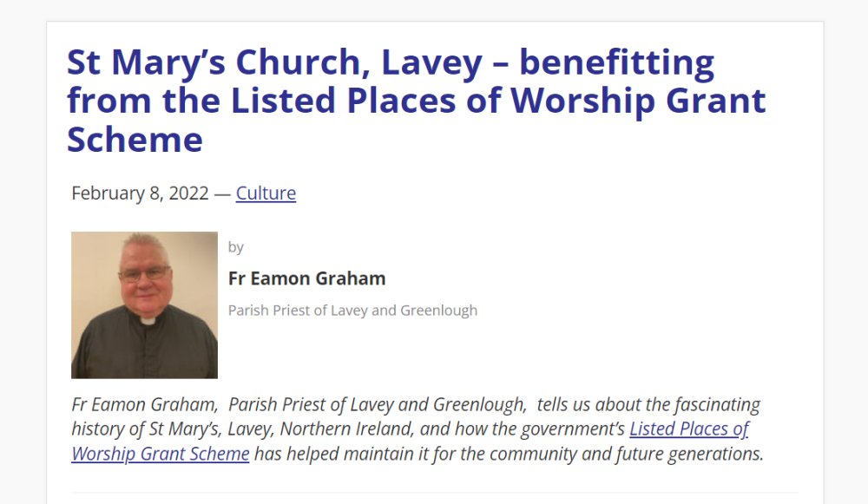
Task: Click the italic 'Fr Eamon Graham,' opening the intro
Action: pos(145,404)
